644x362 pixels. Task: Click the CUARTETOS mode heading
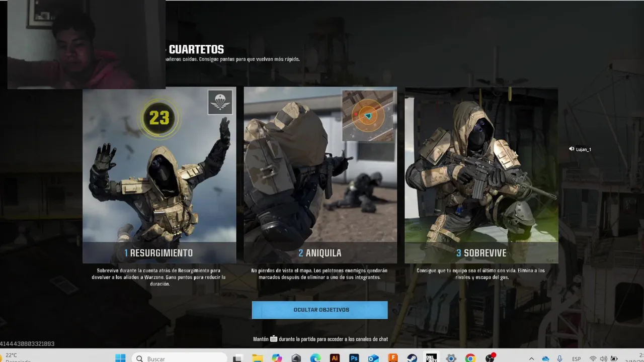pyautogui.click(x=196, y=50)
